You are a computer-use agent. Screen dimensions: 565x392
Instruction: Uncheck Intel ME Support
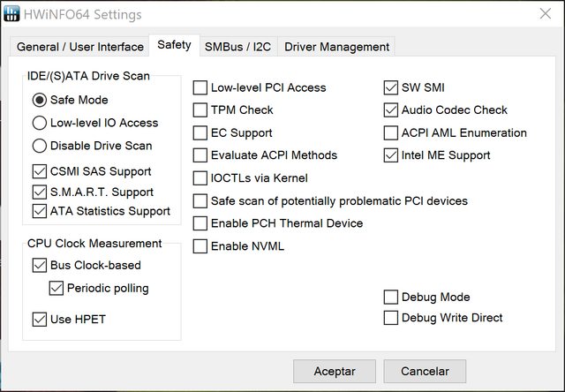(x=390, y=155)
